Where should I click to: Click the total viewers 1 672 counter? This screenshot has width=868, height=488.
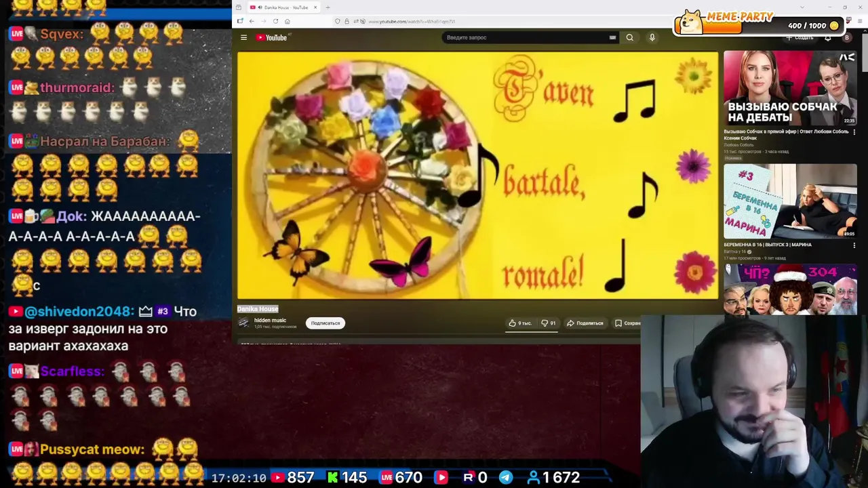coord(553,478)
